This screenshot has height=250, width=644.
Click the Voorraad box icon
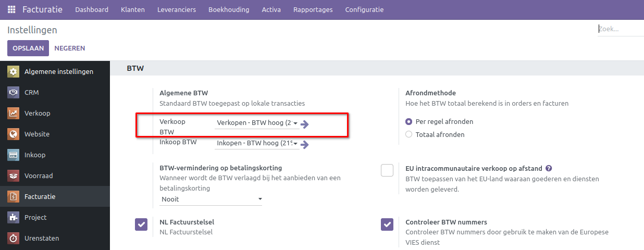[x=14, y=176]
